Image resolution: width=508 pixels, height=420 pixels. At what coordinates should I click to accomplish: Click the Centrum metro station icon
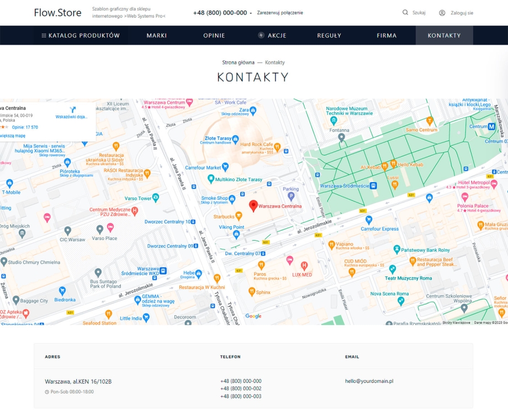[x=491, y=126]
